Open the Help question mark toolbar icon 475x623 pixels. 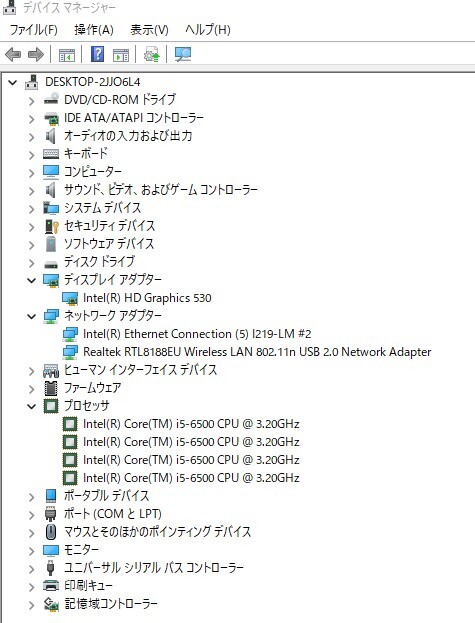[x=97, y=54]
